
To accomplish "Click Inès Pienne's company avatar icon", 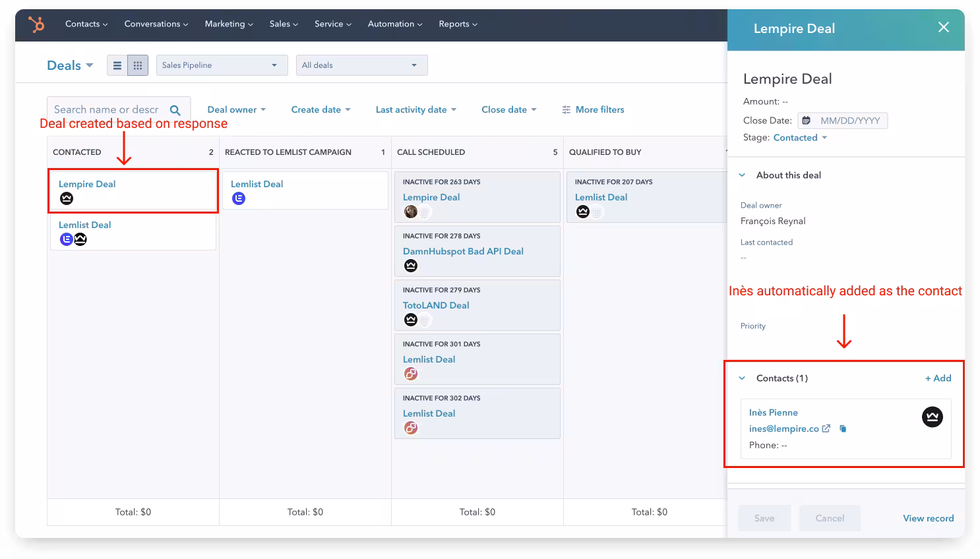I will (x=932, y=417).
